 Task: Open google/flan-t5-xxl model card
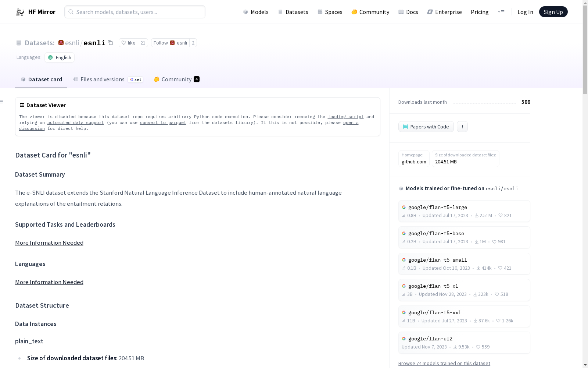pos(464,316)
